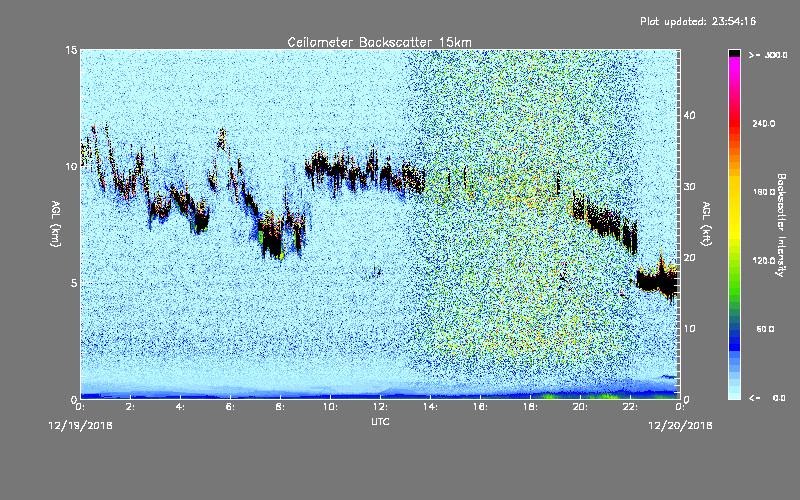Click the '60.0' colorbar label
This screenshot has width=800, height=500.
(x=765, y=329)
